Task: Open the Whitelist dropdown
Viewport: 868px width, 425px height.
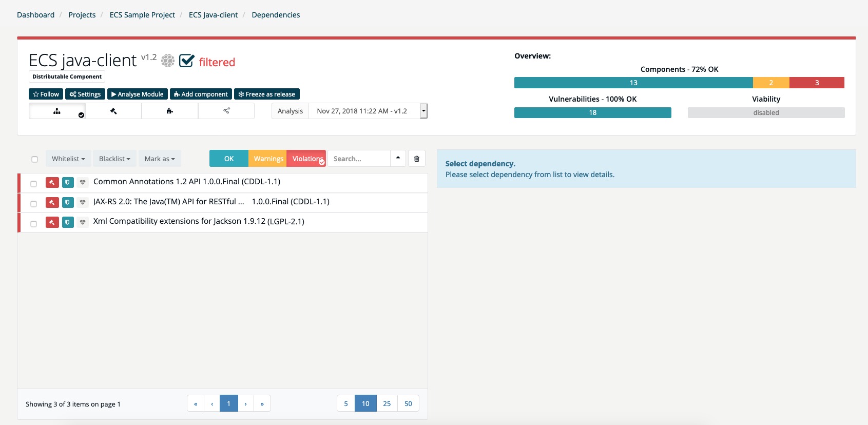Action: tap(68, 159)
